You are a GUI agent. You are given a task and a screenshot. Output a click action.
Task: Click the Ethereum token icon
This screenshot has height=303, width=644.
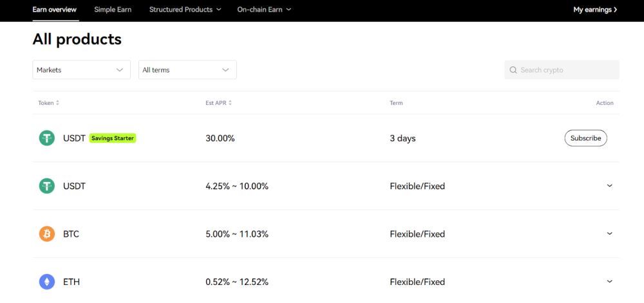coord(47,282)
